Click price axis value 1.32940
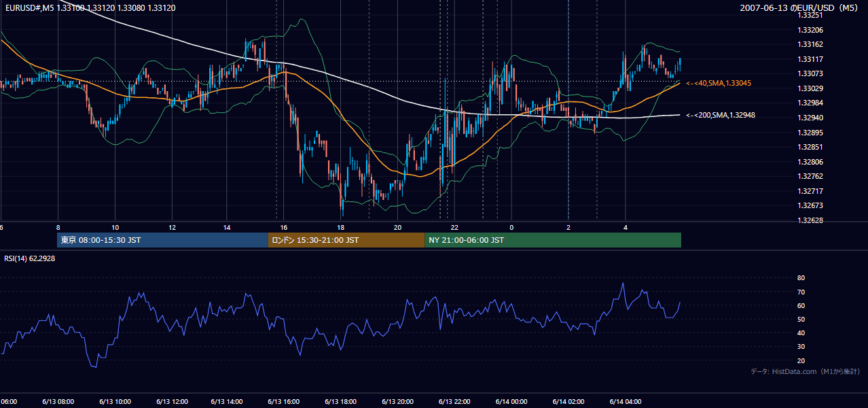The image size is (868, 408). (810, 118)
